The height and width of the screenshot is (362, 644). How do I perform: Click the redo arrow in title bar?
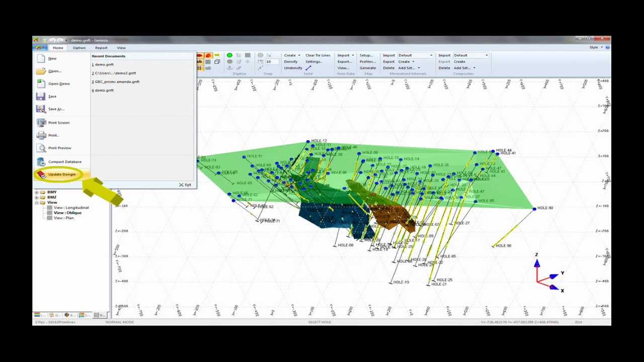[60, 40]
